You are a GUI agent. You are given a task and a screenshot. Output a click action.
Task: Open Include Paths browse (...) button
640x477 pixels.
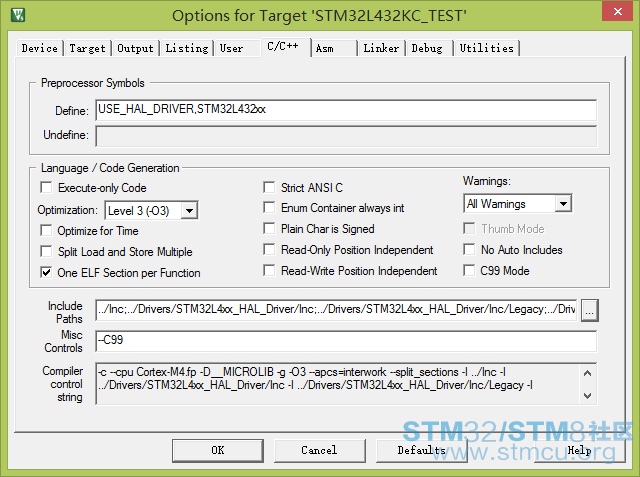(590, 311)
